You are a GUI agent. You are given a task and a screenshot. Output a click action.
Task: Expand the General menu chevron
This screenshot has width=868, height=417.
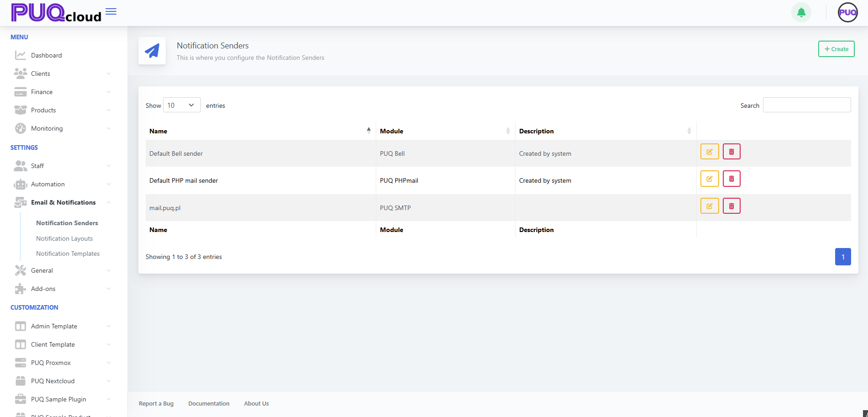click(109, 270)
